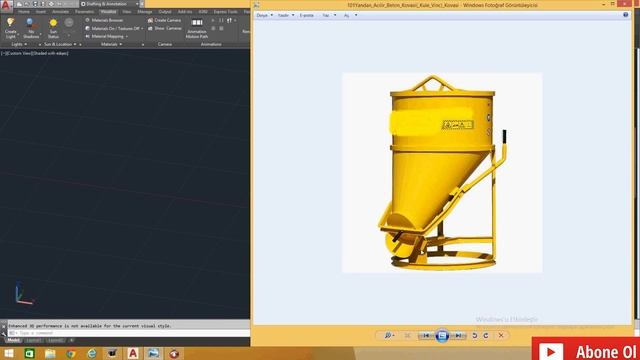Screen dimensions: 640x360
Task: Add a new layout tab
Action: tap(71, 340)
